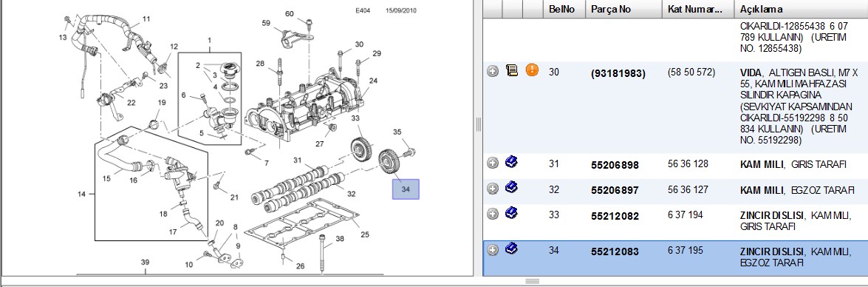Expand the row for part 55206897
The height and width of the screenshot is (287, 868).
[492, 189]
